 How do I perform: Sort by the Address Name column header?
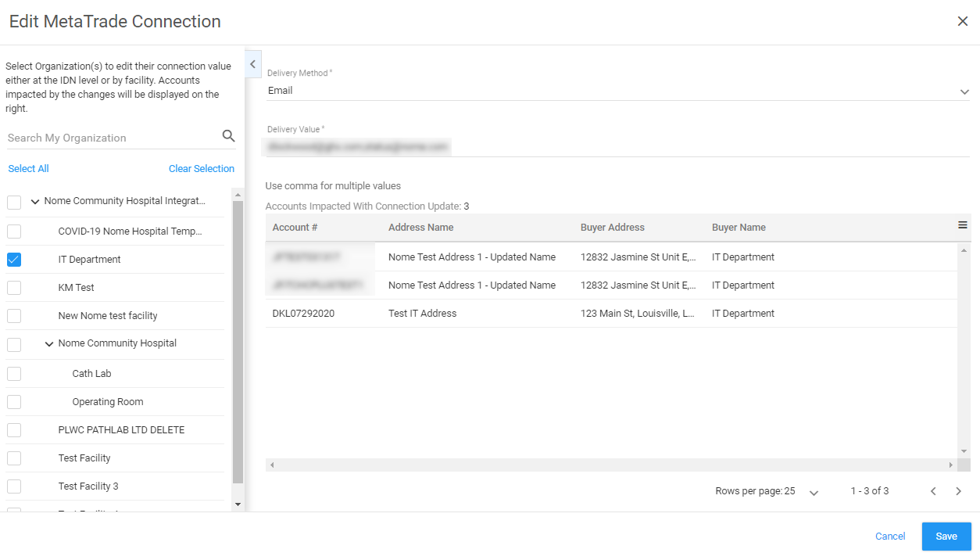pyautogui.click(x=420, y=228)
